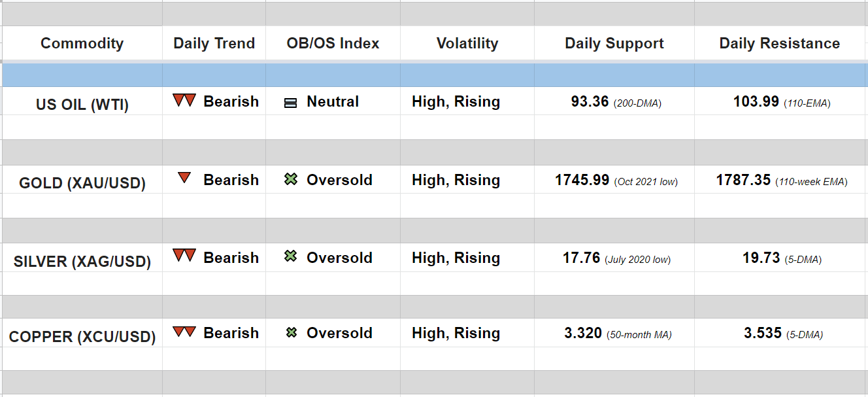Click the US OIL (WTI) cell

82,105
